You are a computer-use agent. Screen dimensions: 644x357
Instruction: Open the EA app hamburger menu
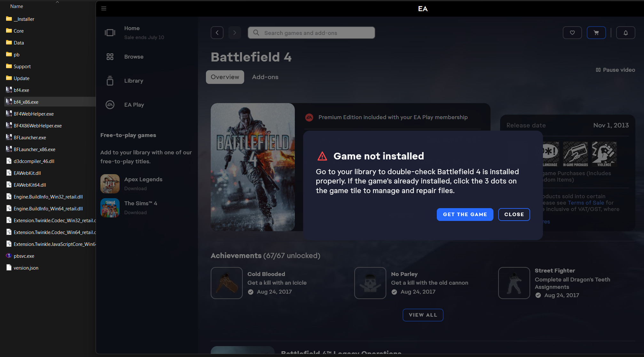pyautogui.click(x=104, y=8)
